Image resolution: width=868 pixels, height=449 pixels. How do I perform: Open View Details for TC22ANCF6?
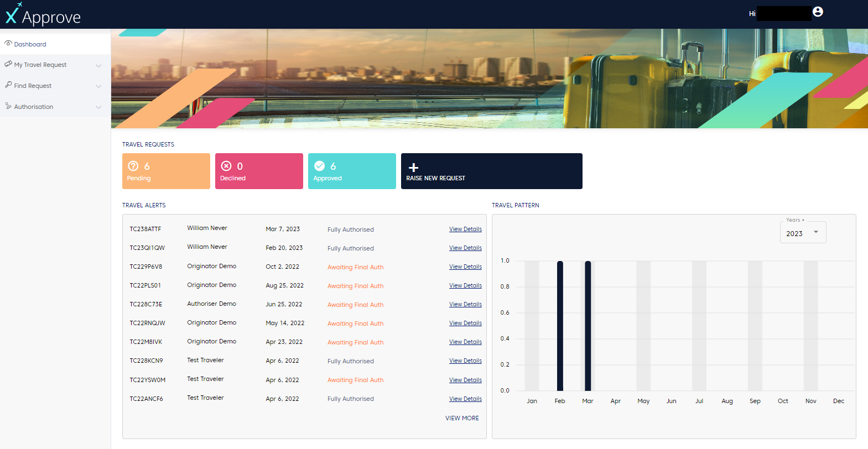(x=465, y=399)
